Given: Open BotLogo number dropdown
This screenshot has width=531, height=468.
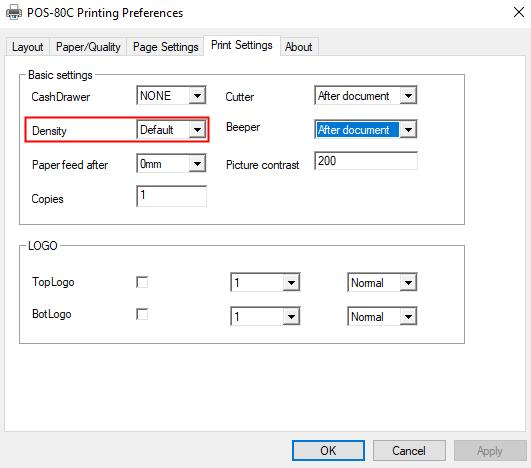Looking at the screenshot, I should click(x=265, y=316).
